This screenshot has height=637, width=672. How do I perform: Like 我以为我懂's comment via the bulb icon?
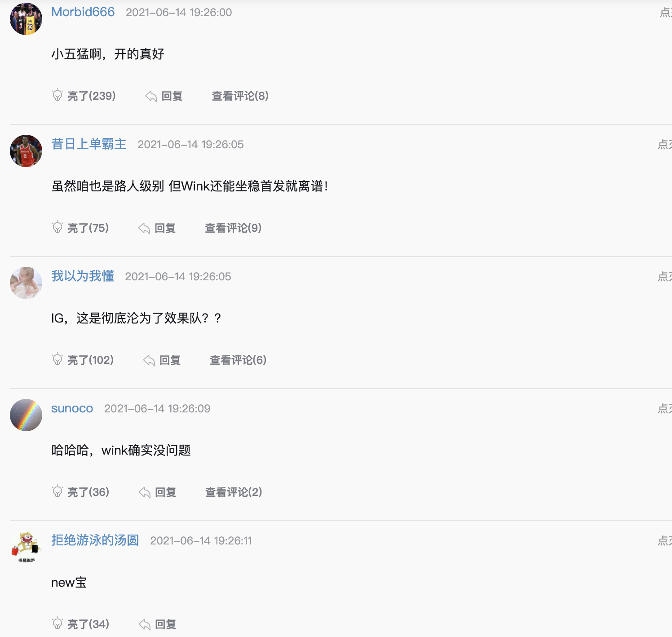coord(57,359)
